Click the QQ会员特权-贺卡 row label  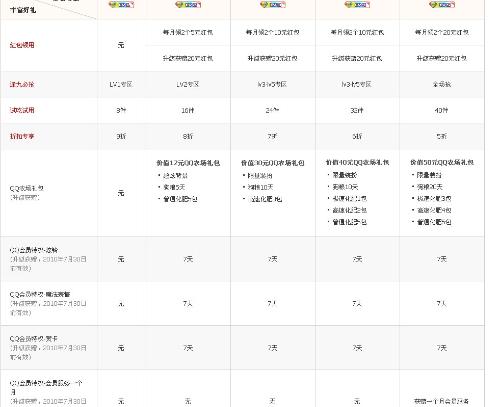34,339
